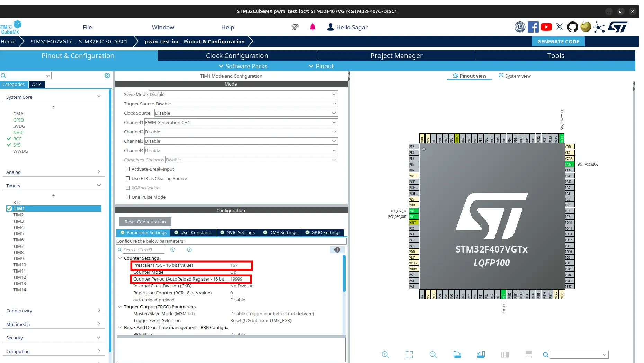The width and height of the screenshot is (644, 363).
Task: Open the Clock Source dropdown
Action: (246, 113)
